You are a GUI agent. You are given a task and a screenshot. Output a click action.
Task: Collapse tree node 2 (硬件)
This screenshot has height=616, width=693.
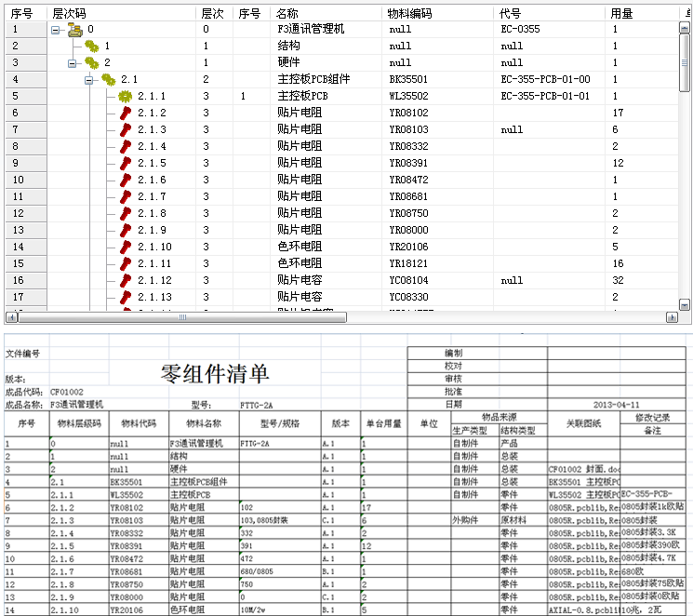click(73, 62)
